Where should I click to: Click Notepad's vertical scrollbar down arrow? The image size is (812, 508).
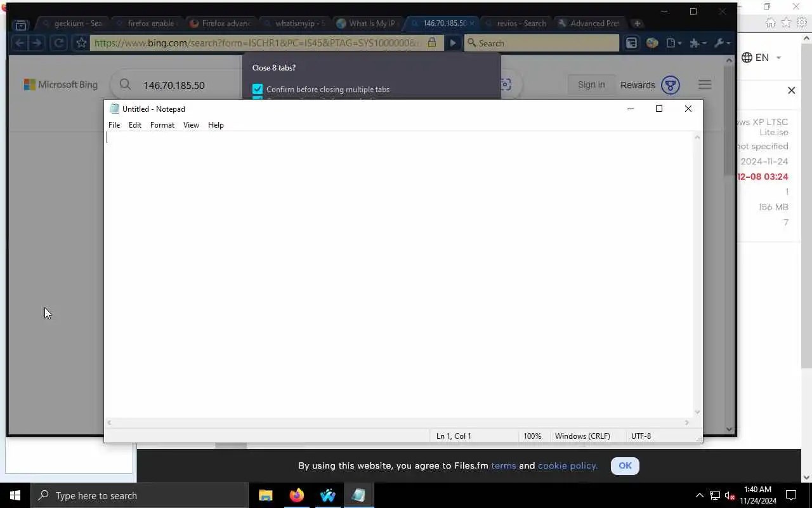698,411
